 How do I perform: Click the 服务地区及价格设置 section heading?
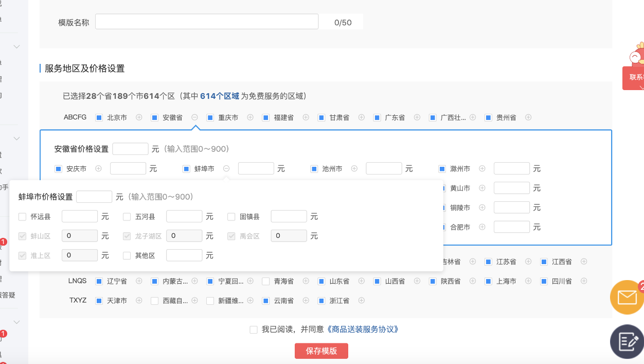[x=85, y=68]
